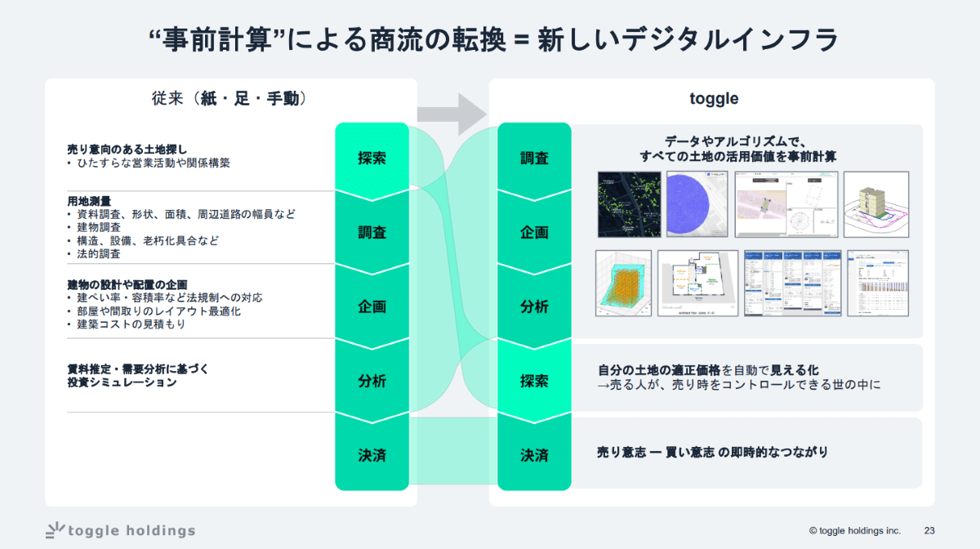Viewport: 980px width, 549px height.
Task: Open the dark map with green dots thumbnail
Action: pyautogui.click(x=629, y=204)
